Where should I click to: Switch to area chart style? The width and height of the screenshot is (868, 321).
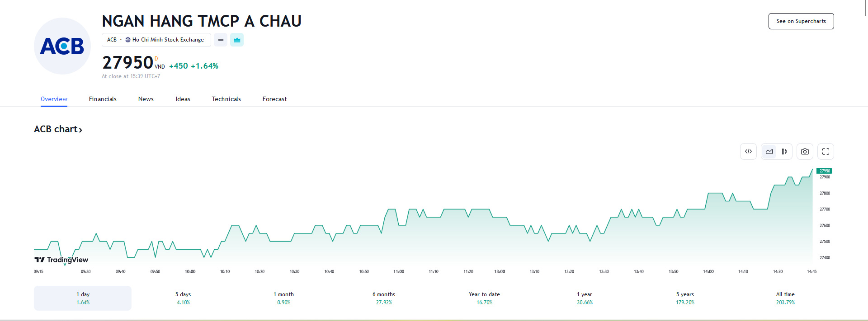(769, 152)
